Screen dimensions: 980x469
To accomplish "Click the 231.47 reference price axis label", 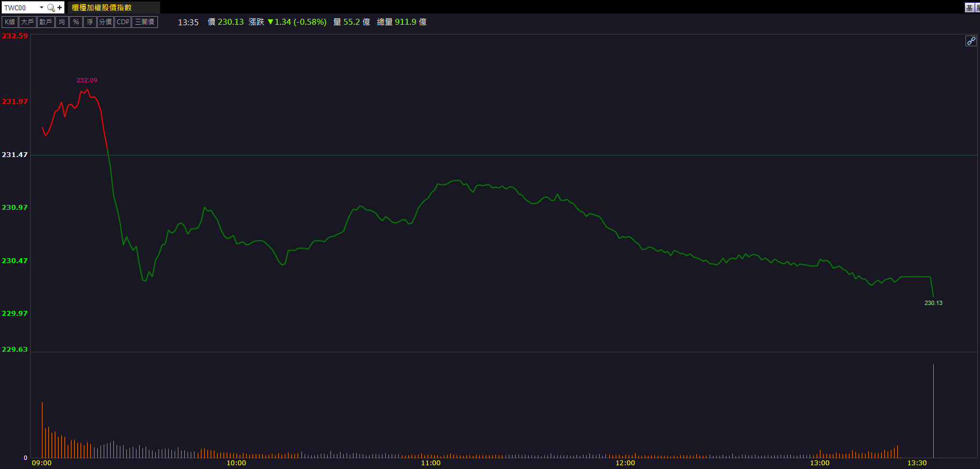I will click(x=15, y=154).
